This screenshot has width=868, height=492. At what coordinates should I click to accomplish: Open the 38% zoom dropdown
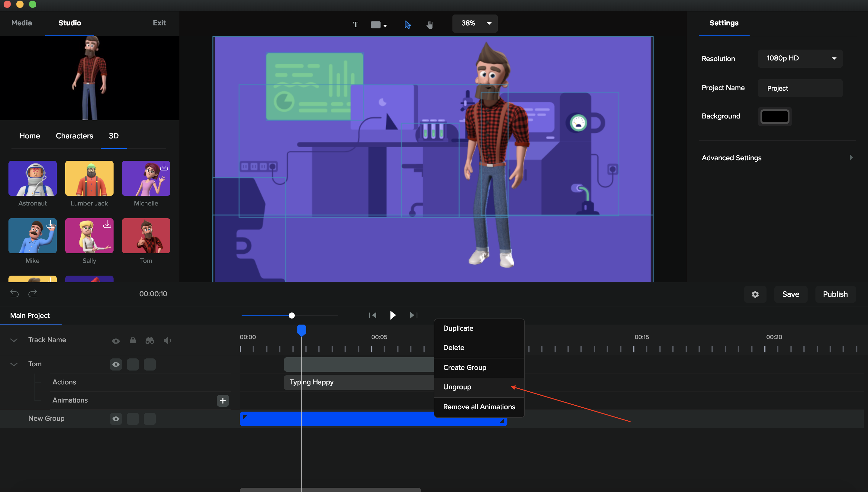475,23
